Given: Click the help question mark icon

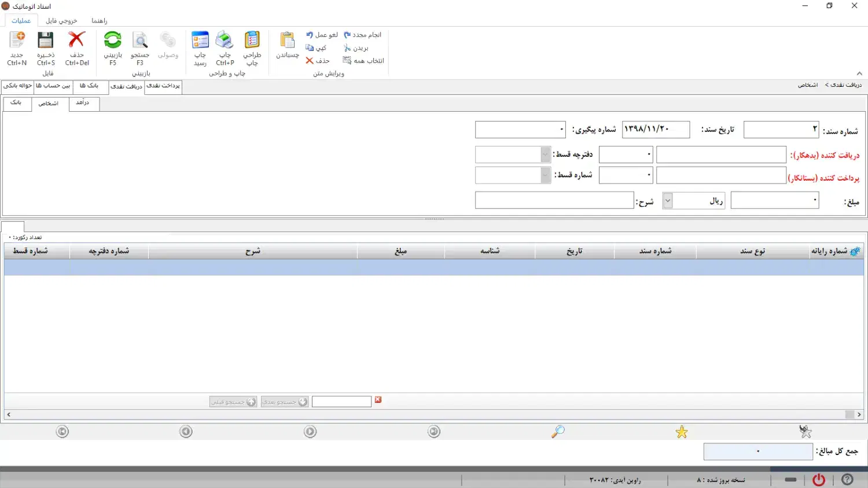Looking at the screenshot, I should point(847,479).
